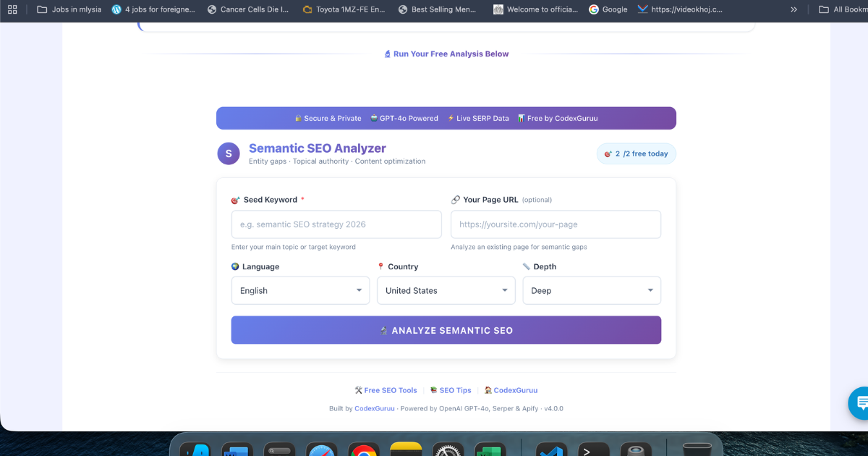
Task: Click the '2 /2 free today' usage badge
Action: point(637,153)
